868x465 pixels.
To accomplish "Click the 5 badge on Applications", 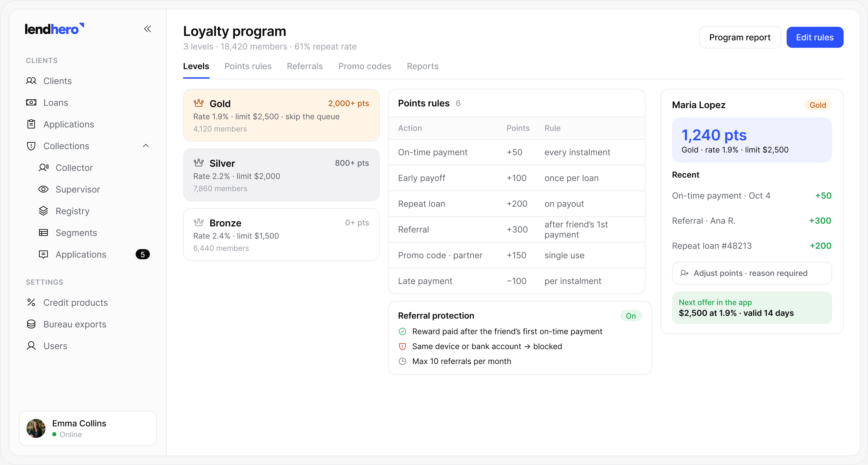I will click(143, 254).
